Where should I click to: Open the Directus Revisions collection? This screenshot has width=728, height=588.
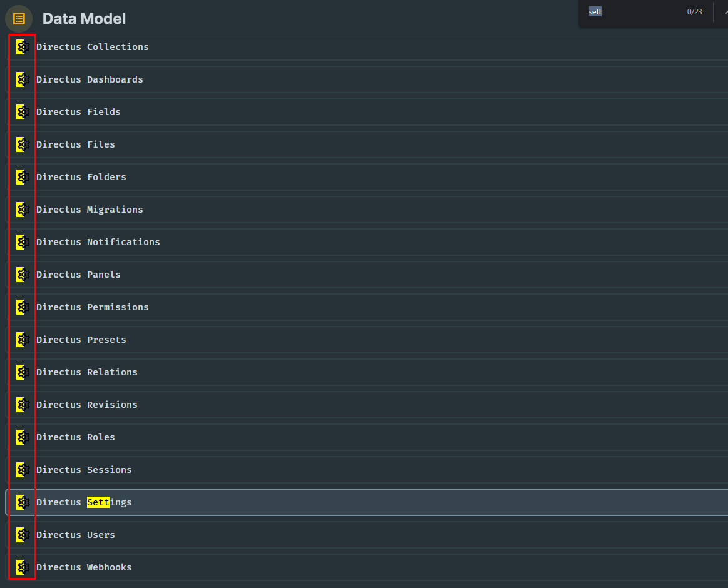pyautogui.click(x=367, y=404)
